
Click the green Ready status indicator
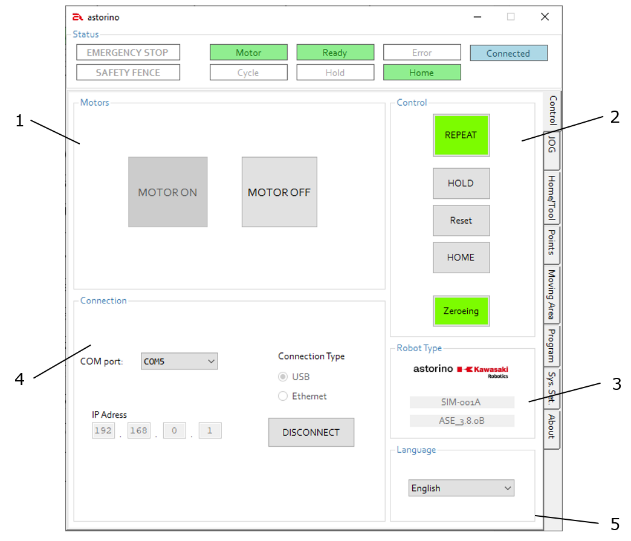(335, 52)
